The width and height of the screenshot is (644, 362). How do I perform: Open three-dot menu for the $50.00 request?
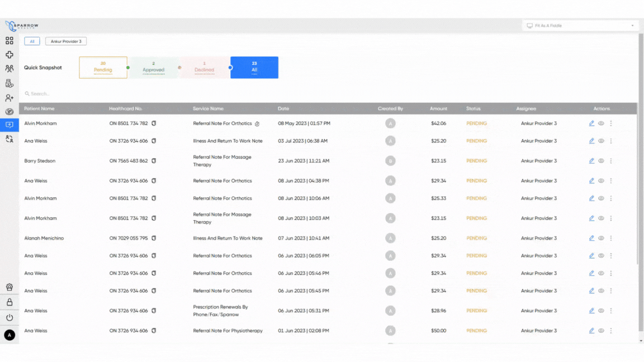click(x=611, y=331)
